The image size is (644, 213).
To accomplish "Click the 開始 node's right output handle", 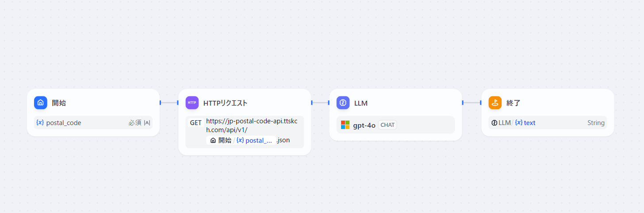I will 160,103.
